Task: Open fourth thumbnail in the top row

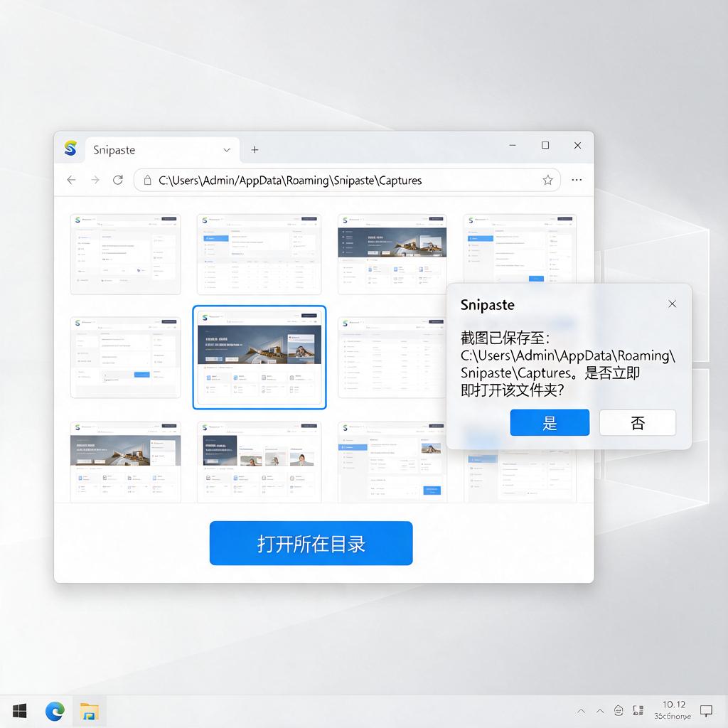Action: [520, 248]
